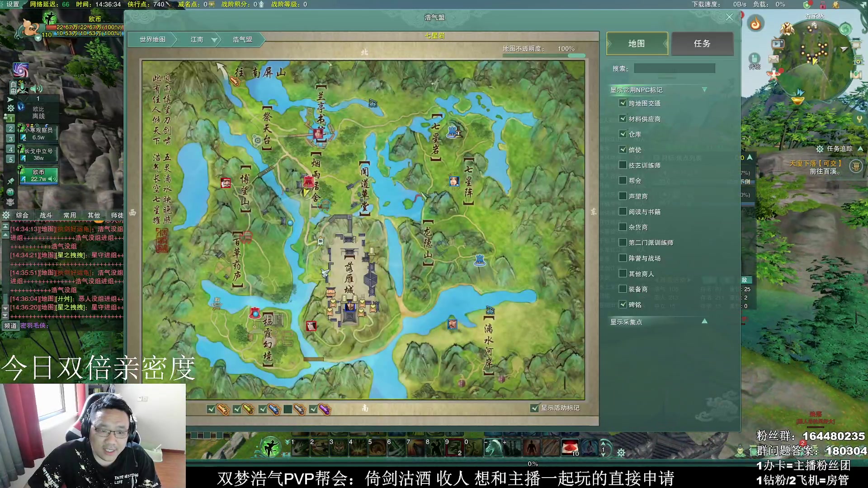Switch to the 任务 tab

coord(702,43)
